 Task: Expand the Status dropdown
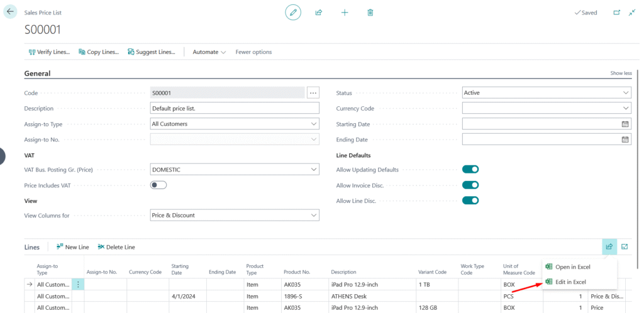pyautogui.click(x=546, y=93)
